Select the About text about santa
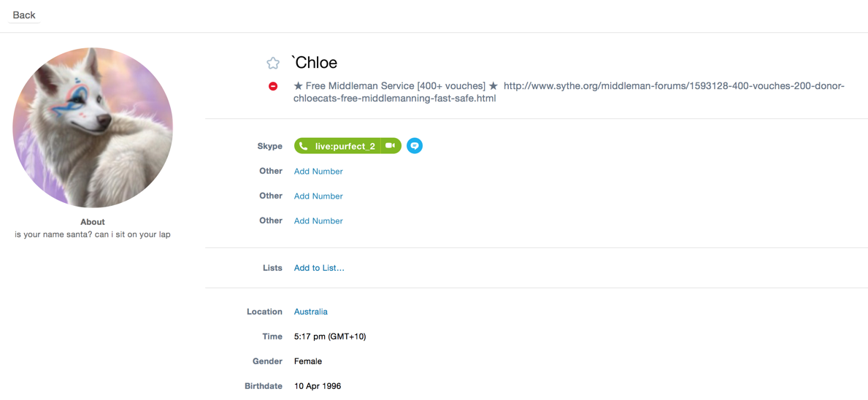Screen dimensions: 868x400 (93, 234)
